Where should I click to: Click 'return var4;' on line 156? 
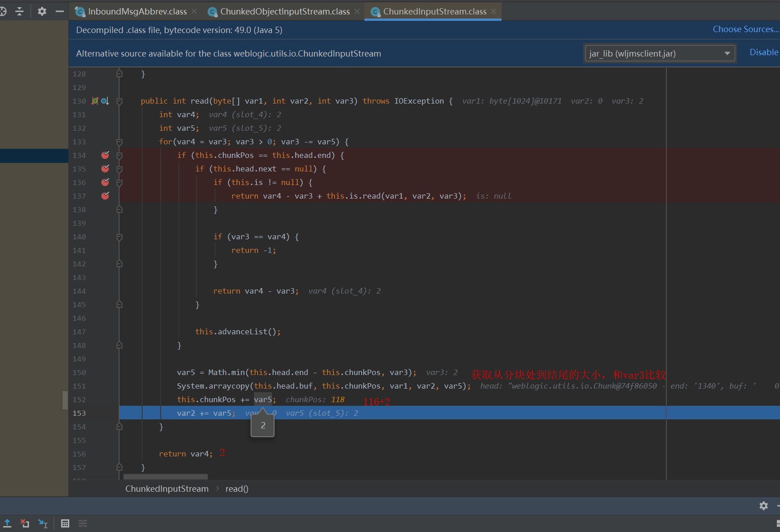186,454
